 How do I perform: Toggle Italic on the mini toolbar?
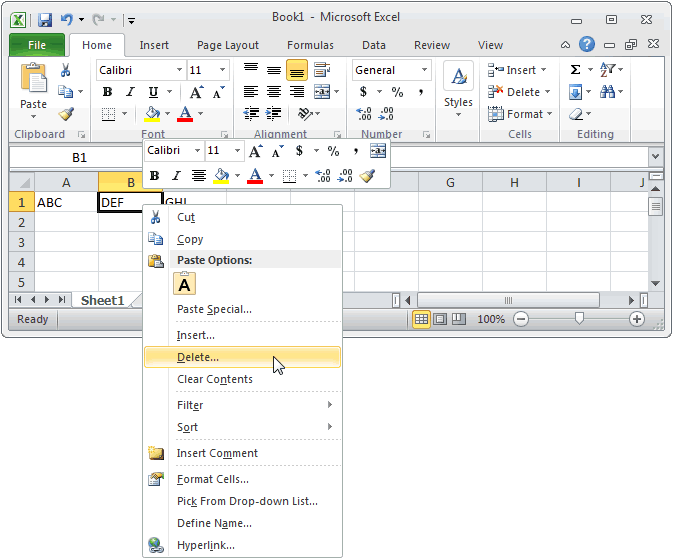[x=176, y=176]
